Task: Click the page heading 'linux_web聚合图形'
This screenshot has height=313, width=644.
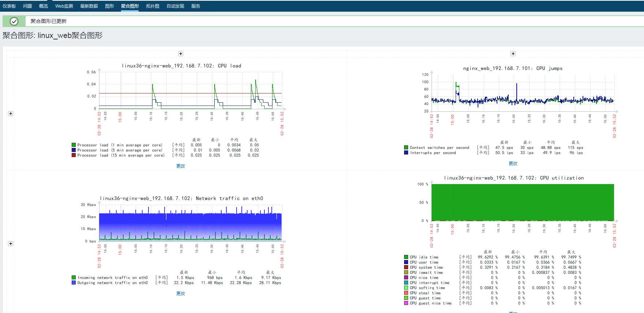Action: click(x=70, y=35)
